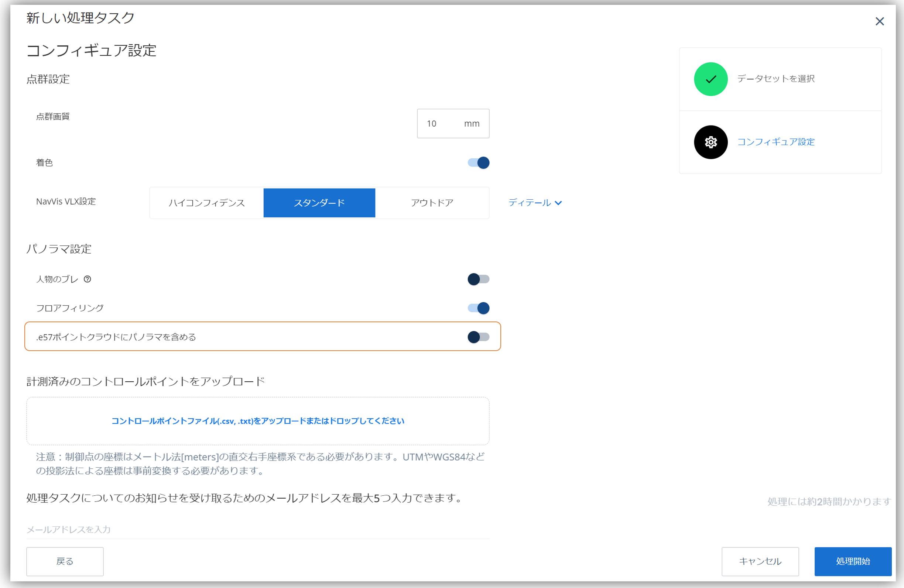904x588 pixels.
Task: Click the 点群画質 value field showing 10 mm
Action: coord(453,123)
